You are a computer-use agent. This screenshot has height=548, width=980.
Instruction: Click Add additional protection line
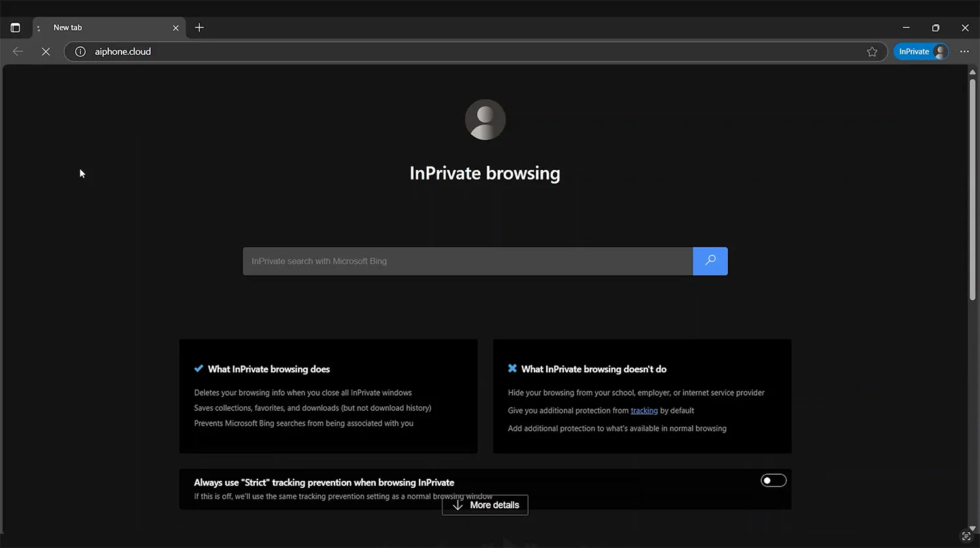point(617,428)
